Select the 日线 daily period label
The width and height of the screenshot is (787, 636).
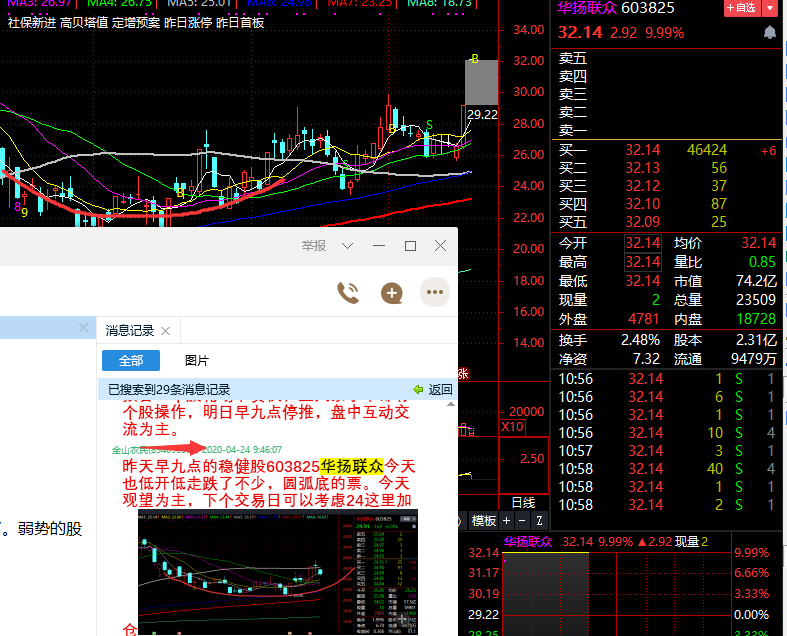click(x=523, y=502)
